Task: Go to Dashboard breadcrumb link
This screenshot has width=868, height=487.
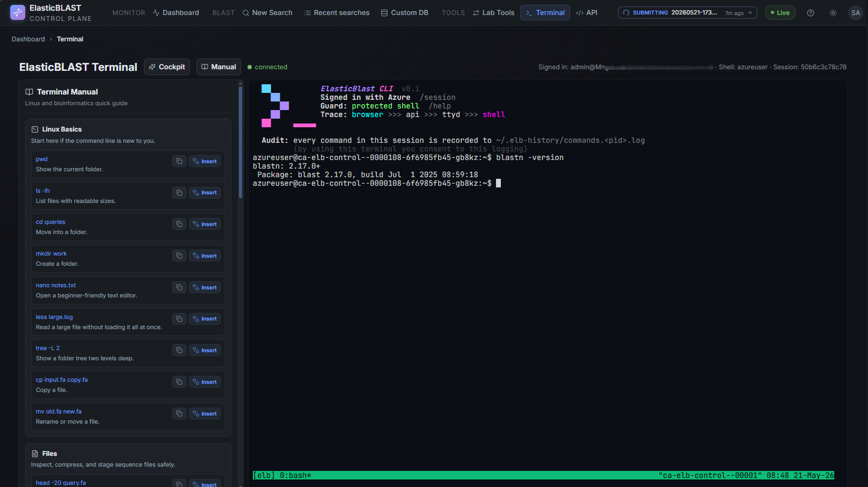Action: tap(28, 39)
